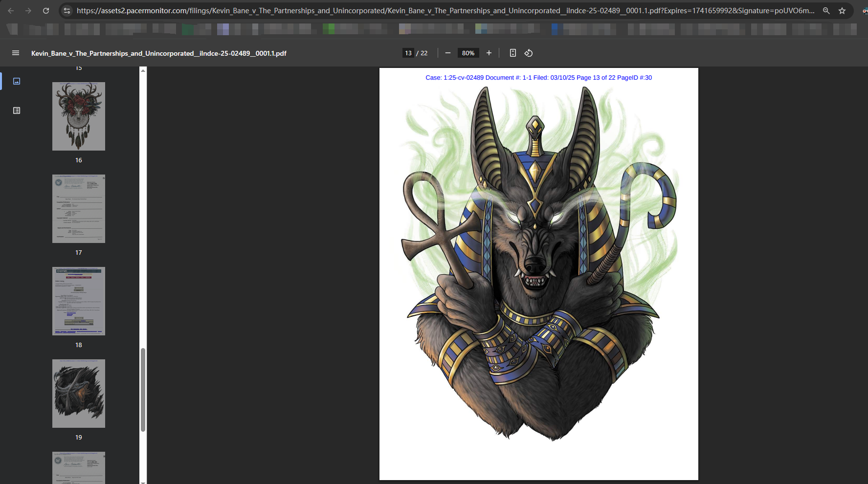Rotate the document counterclockwise
Image resolution: width=868 pixels, height=484 pixels.
pyautogui.click(x=529, y=53)
